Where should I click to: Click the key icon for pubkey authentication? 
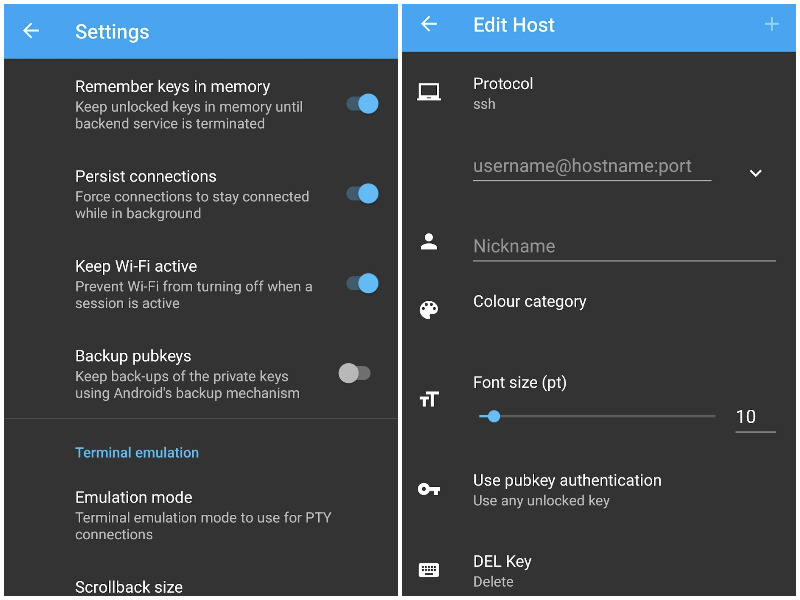429,489
